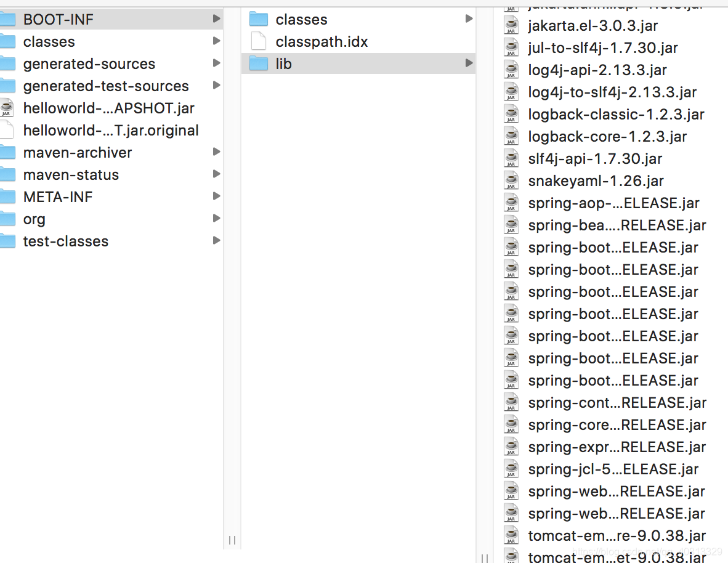Image resolution: width=728 pixels, height=563 pixels.
Task: Click the slf4j-api-1.7.30.jar file icon
Action: [x=511, y=159]
